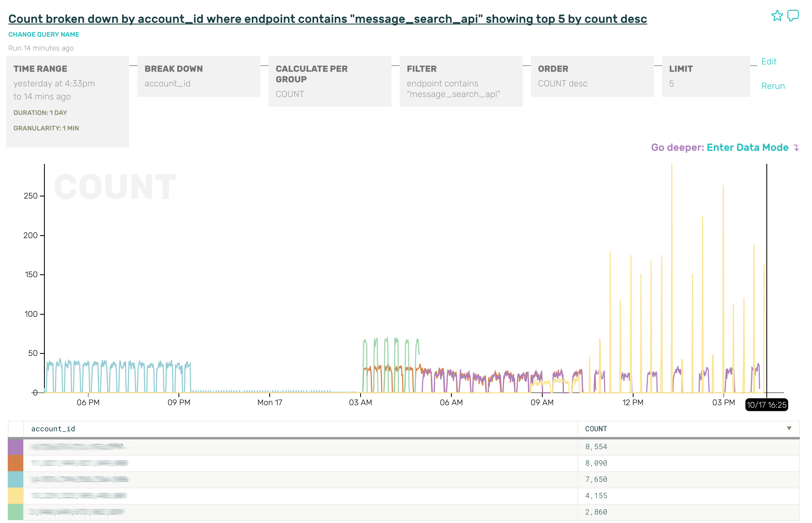Open the TIME RANGE query panel
812x523 pixels.
[x=68, y=102]
